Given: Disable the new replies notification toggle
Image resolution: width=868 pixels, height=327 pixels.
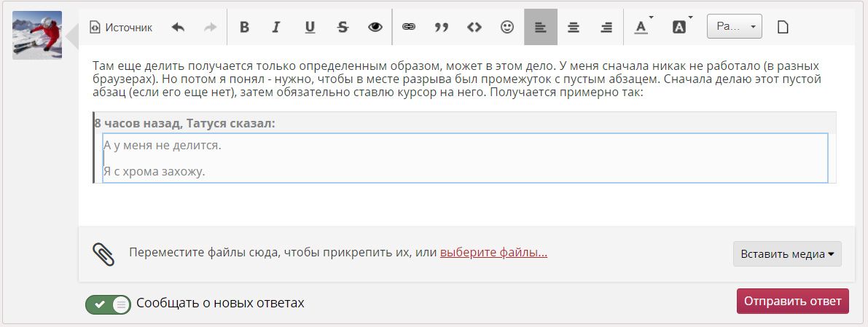Looking at the screenshot, I should coord(108,303).
